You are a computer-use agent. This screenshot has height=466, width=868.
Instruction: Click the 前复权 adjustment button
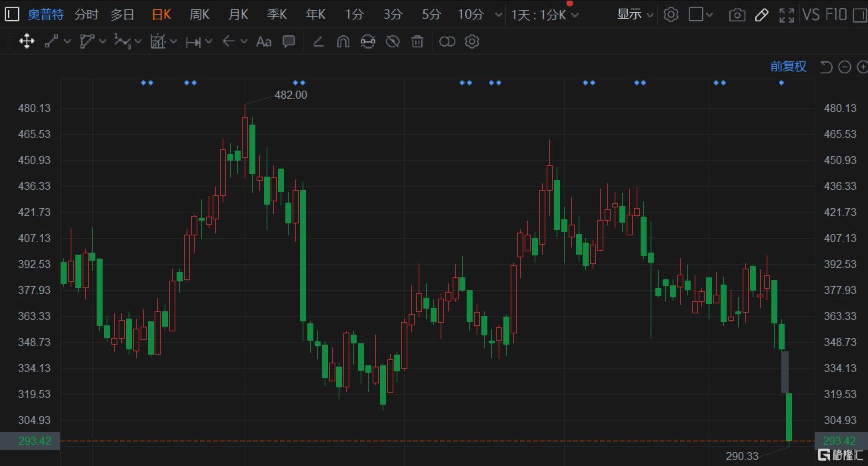pos(788,67)
